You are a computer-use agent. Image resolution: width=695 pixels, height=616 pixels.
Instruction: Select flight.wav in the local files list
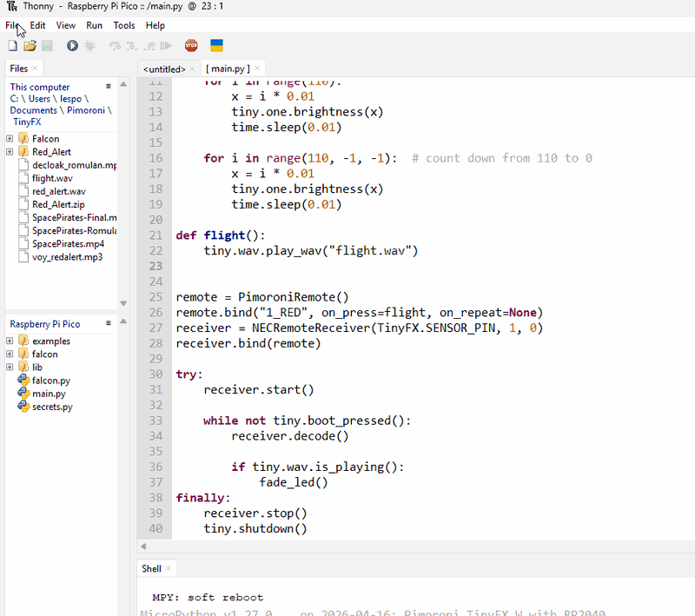coord(53,178)
